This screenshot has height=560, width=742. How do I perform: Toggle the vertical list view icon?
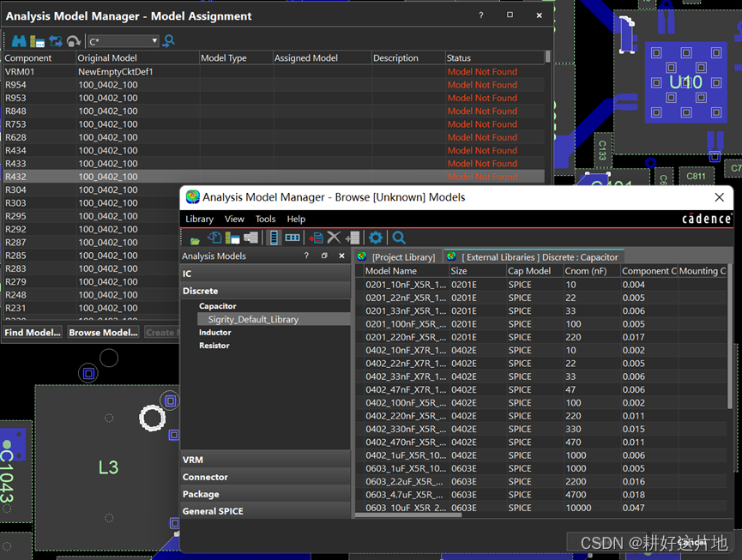coord(274,238)
